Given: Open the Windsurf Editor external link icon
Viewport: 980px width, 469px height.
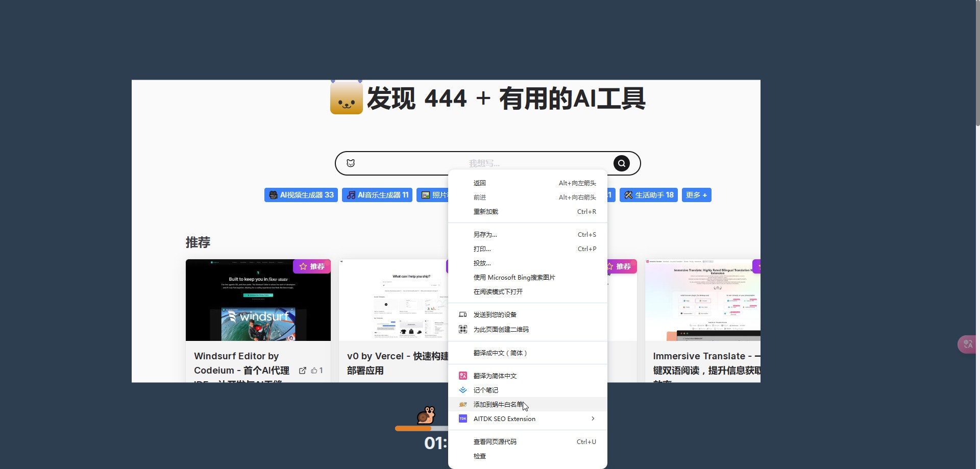Looking at the screenshot, I should click(302, 371).
